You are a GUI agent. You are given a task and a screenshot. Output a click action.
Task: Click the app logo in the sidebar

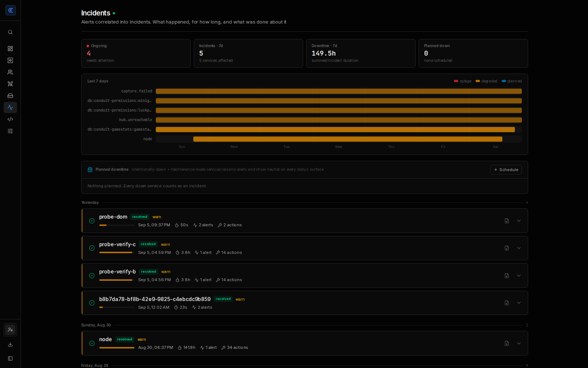11,10
